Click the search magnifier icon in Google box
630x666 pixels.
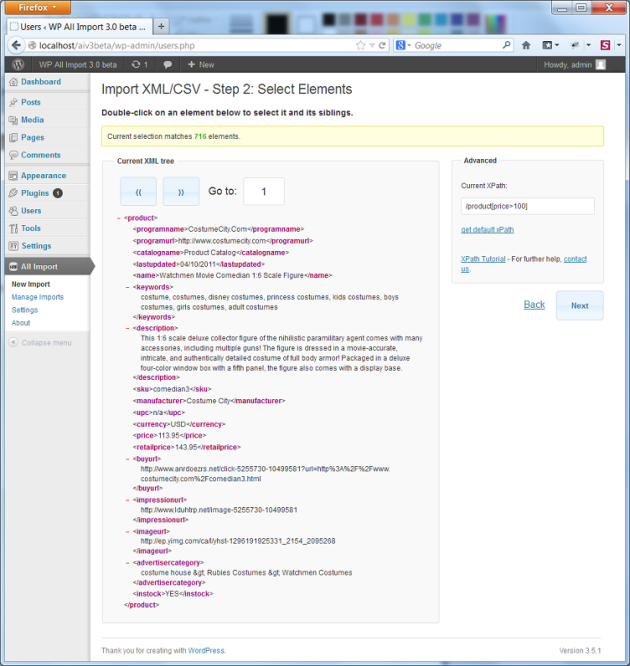pos(506,45)
